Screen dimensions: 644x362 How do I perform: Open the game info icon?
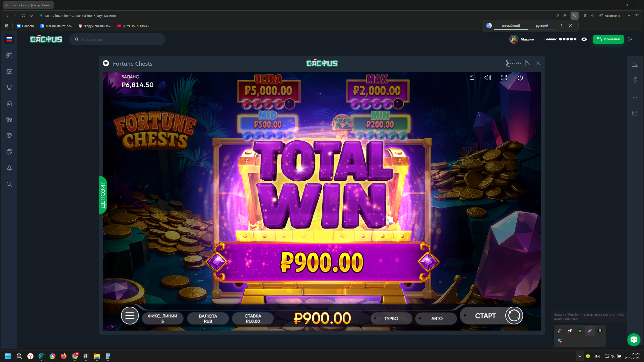472,78
